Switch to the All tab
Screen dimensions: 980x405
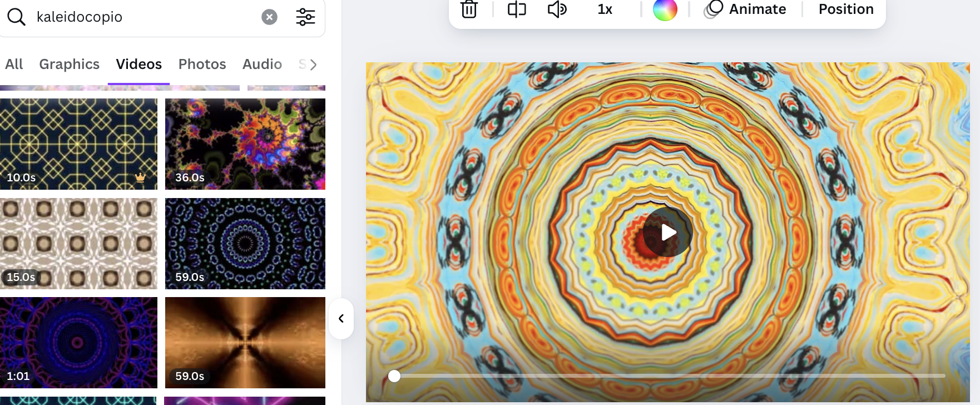(x=14, y=65)
